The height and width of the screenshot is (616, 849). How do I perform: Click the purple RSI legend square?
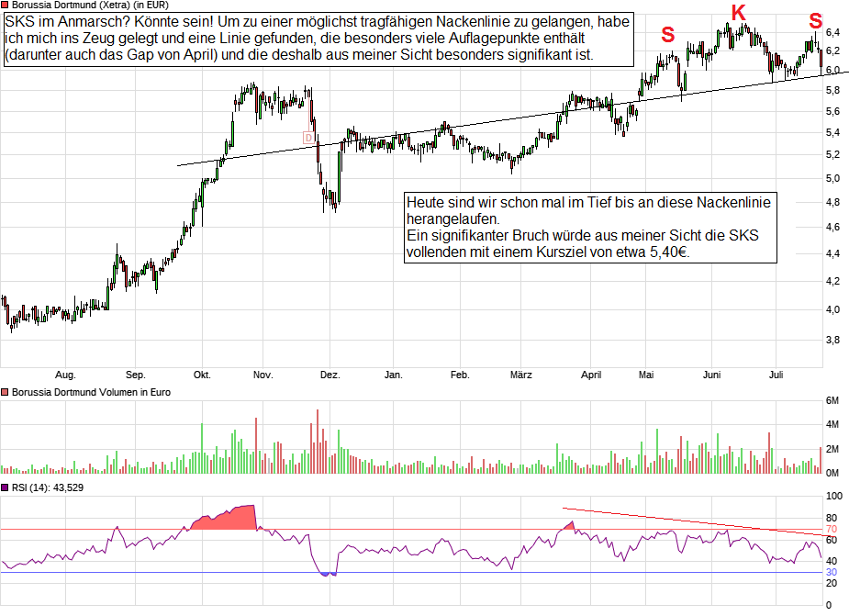click(x=5, y=487)
